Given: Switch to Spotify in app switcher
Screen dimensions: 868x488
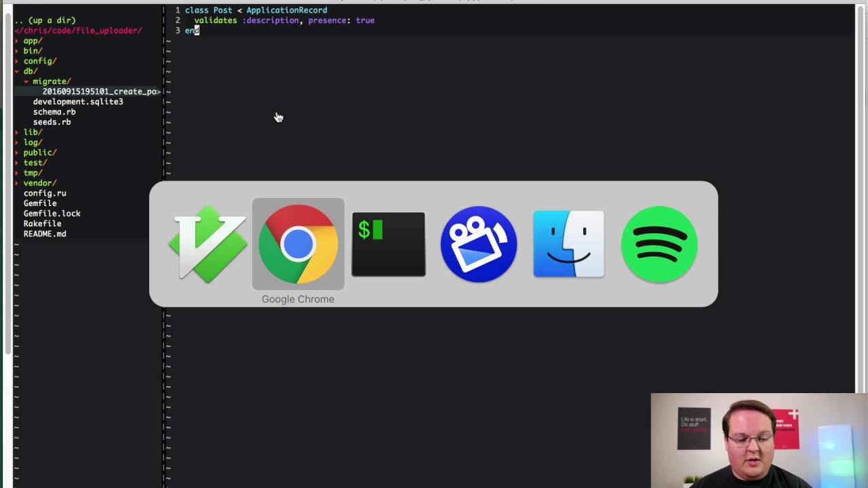Looking at the screenshot, I should coord(659,244).
